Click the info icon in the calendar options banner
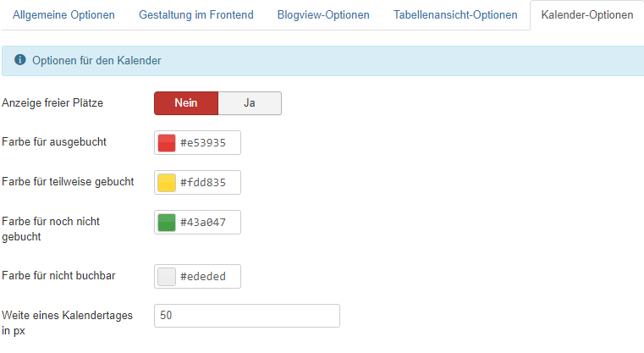The width and height of the screenshot is (644, 353). (20, 60)
